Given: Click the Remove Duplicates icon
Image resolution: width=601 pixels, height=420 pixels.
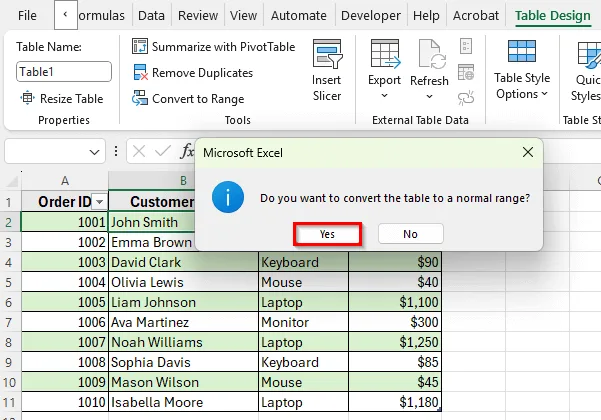Looking at the screenshot, I should pos(140,72).
